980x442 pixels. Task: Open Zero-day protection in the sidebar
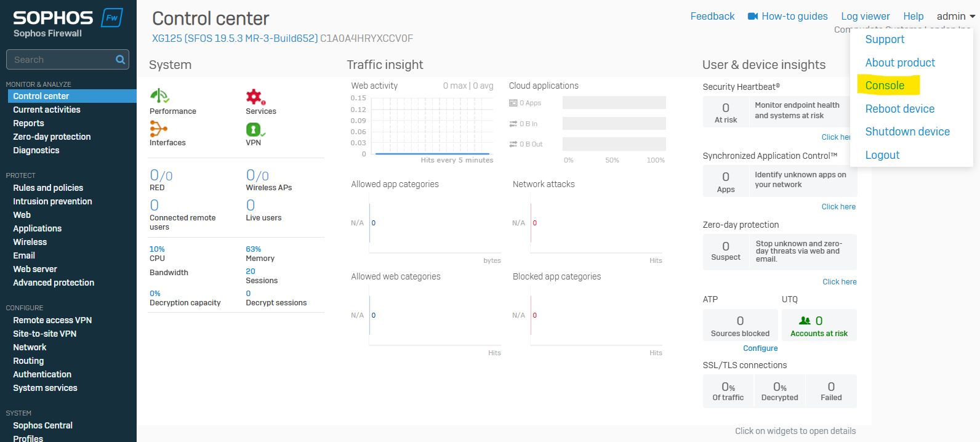click(x=52, y=137)
